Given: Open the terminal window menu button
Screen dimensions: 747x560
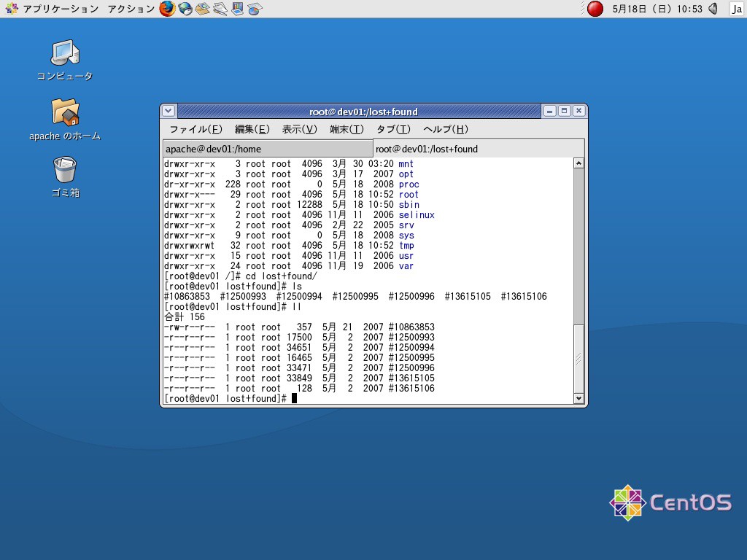Looking at the screenshot, I should 169,111.
